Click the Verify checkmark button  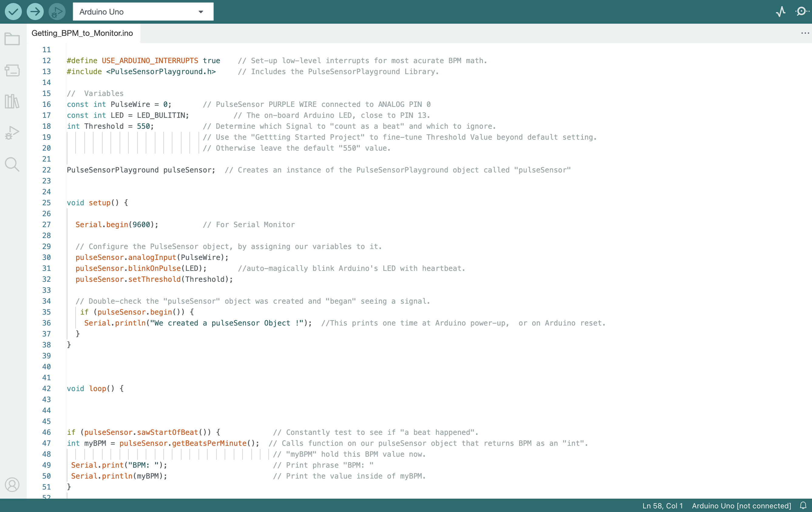coord(13,12)
